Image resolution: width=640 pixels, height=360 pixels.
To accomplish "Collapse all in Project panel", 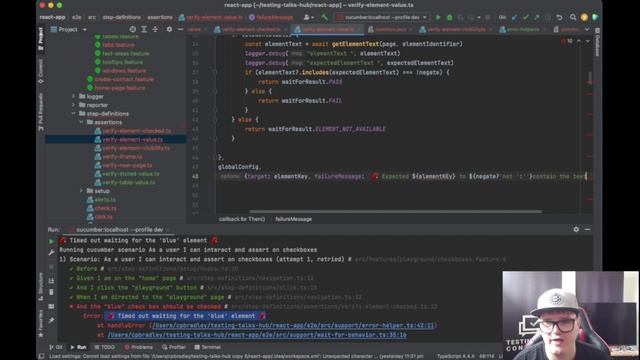I will [x=155, y=29].
